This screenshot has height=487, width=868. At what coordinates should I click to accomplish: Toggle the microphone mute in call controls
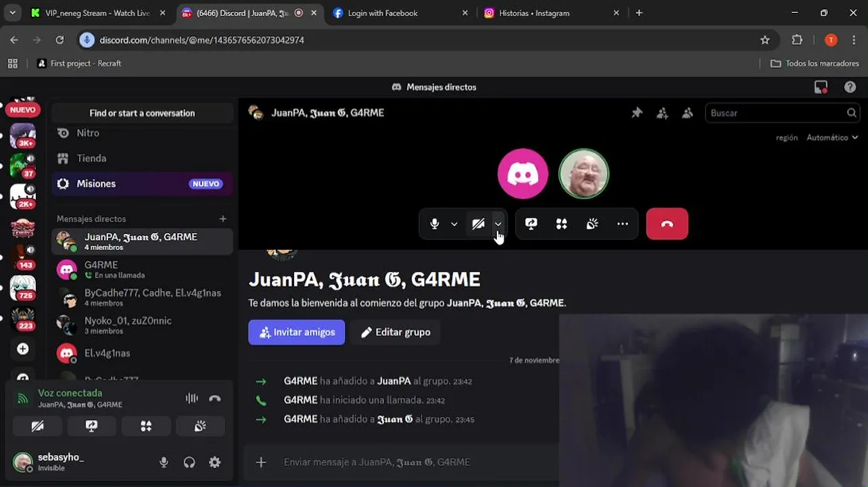coord(435,224)
